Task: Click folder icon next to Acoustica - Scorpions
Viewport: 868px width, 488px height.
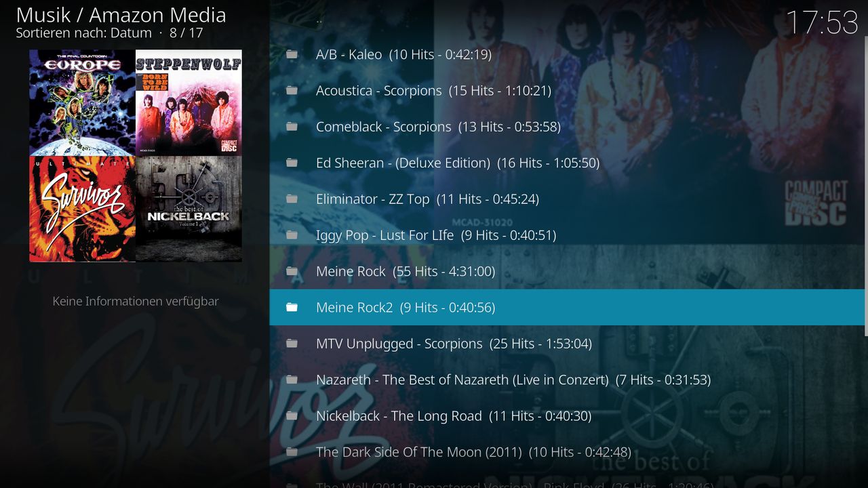Action: [292, 90]
